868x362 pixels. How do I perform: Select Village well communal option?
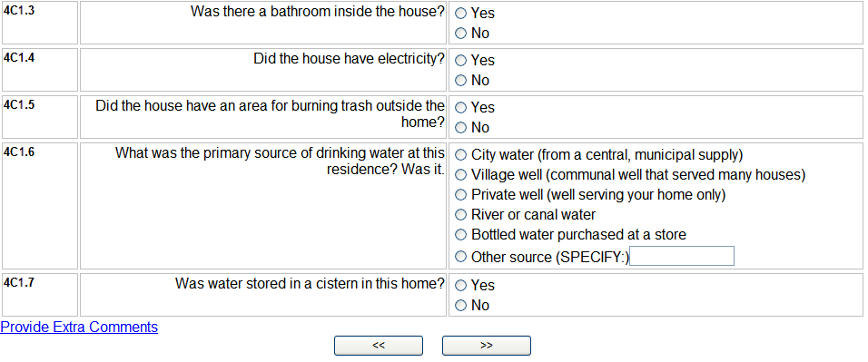[460, 175]
